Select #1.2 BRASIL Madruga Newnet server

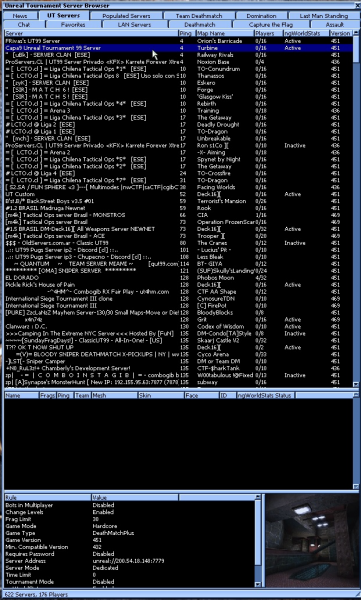tap(178, 208)
